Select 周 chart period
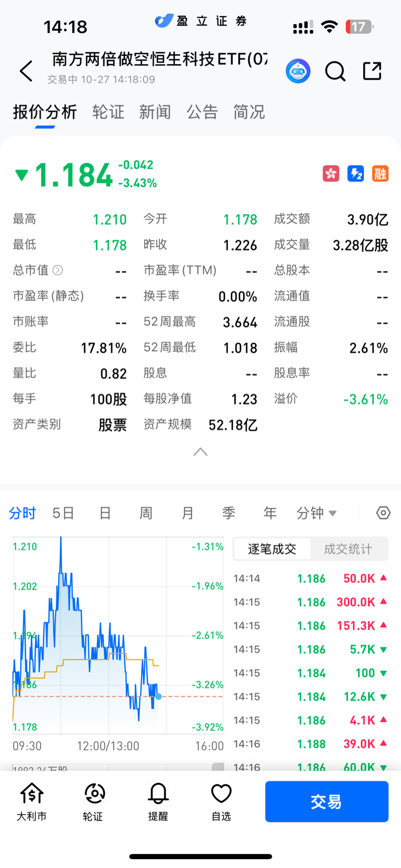Viewport: 401px width, 868px height. 146,513
